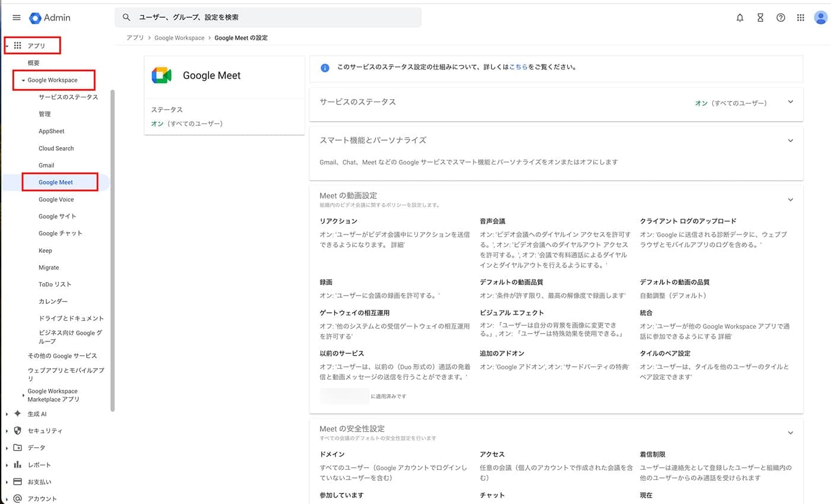The width and height of the screenshot is (831, 504).
Task: Select Google Meet in the sidebar
Action: (56, 182)
